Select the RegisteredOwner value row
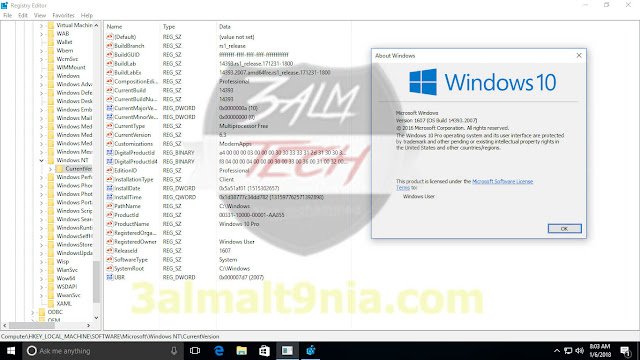 pos(228,242)
